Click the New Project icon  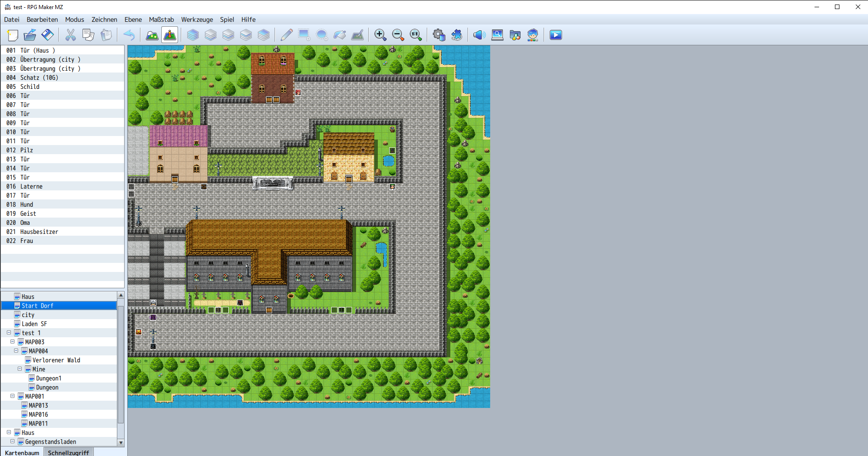(13, 35)
